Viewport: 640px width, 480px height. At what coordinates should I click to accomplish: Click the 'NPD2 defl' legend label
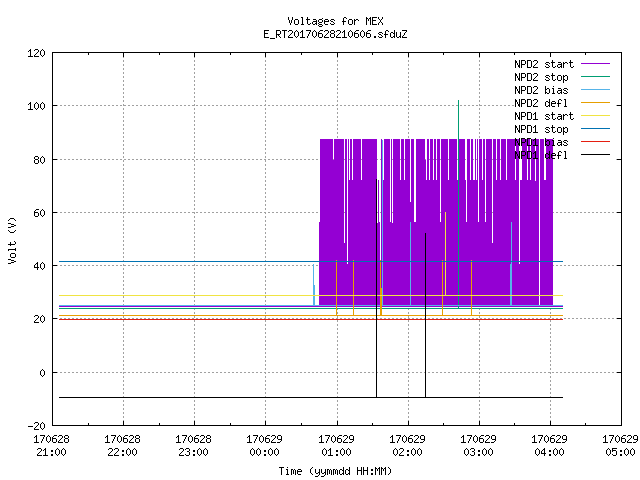point(541,103)
